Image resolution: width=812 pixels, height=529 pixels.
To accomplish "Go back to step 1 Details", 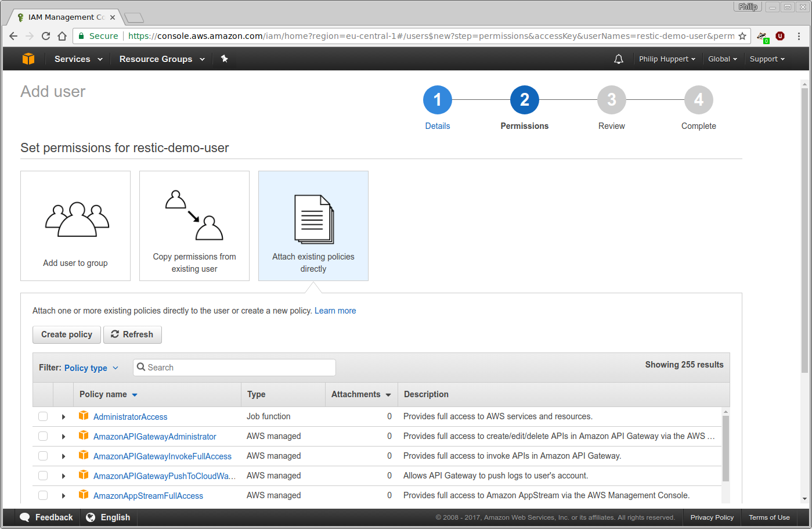I will (x=437, y=100).
